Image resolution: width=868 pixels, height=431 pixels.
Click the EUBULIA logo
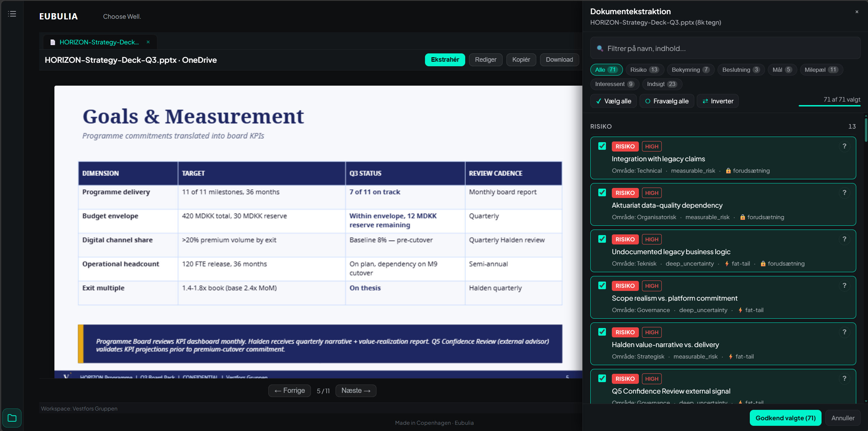click(x=59, y=17)
